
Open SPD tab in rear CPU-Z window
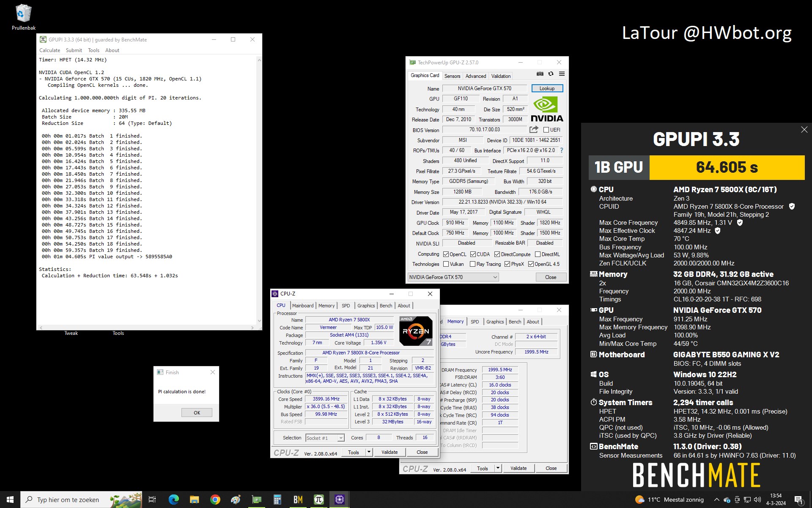point(475,322)
